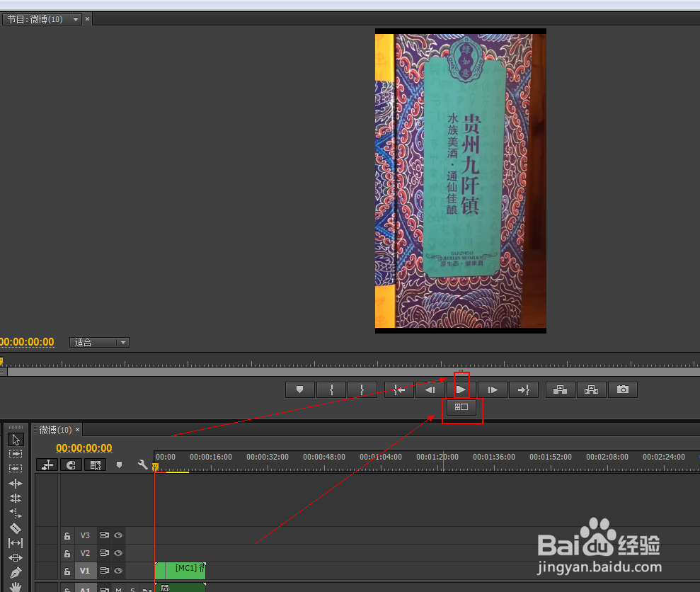Toggle sync lock on V3 track
Image resolution: width=700 pixels, height=592 pixels.
[105, 535]
